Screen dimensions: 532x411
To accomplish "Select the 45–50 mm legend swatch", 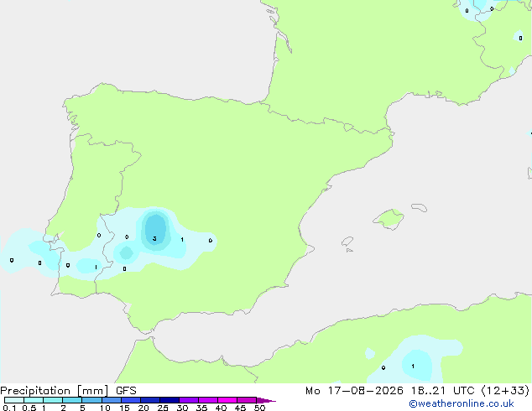I will click(x=247, y=400).
